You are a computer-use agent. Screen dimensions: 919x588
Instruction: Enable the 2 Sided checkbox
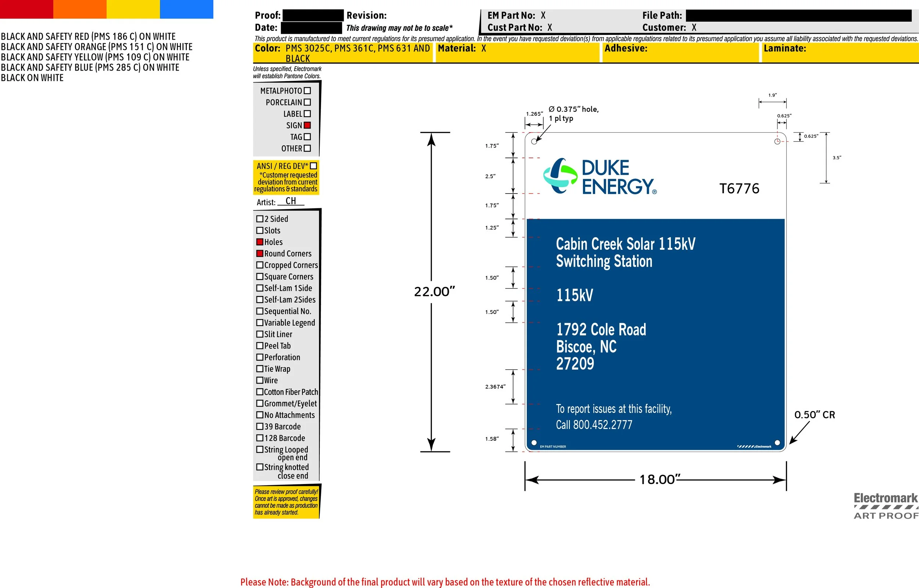coord(260,219)
